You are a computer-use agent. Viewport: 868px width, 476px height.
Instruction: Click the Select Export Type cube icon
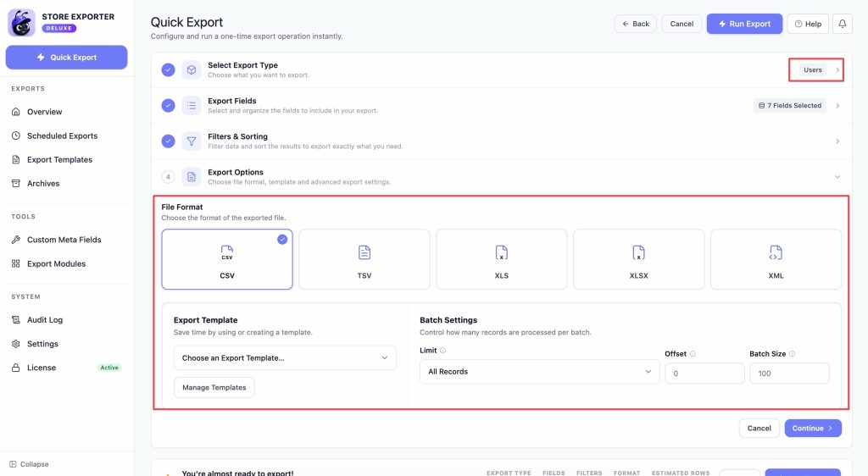pyautogui.click(x=191, y=69)
